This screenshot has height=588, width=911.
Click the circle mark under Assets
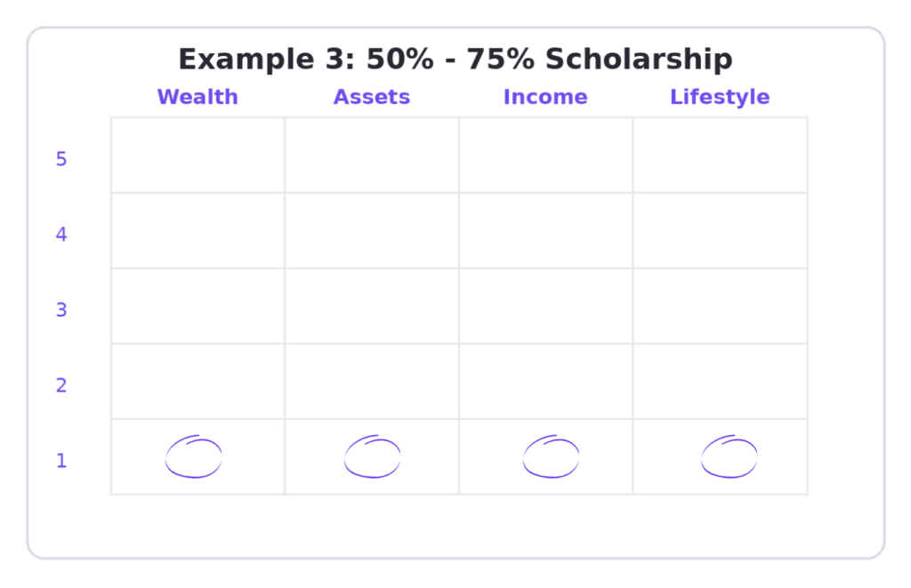tap(373, 456)
